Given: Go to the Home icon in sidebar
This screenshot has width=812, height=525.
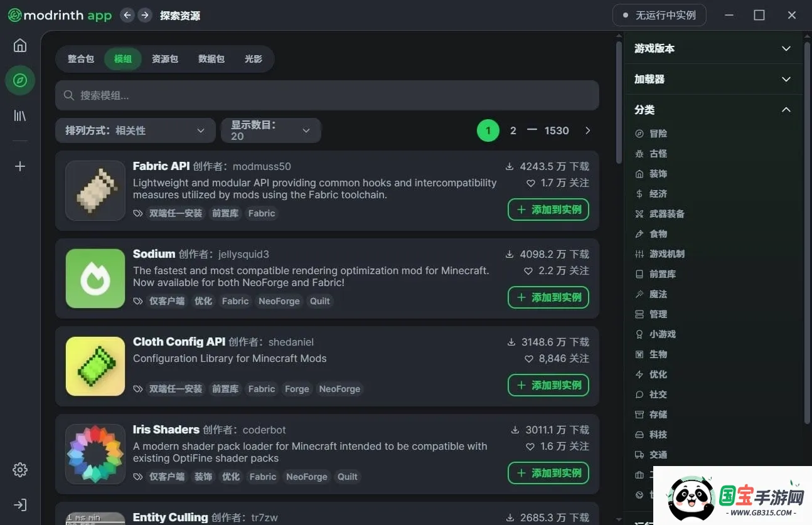Looking at the screenshot, I should [20, 45].
